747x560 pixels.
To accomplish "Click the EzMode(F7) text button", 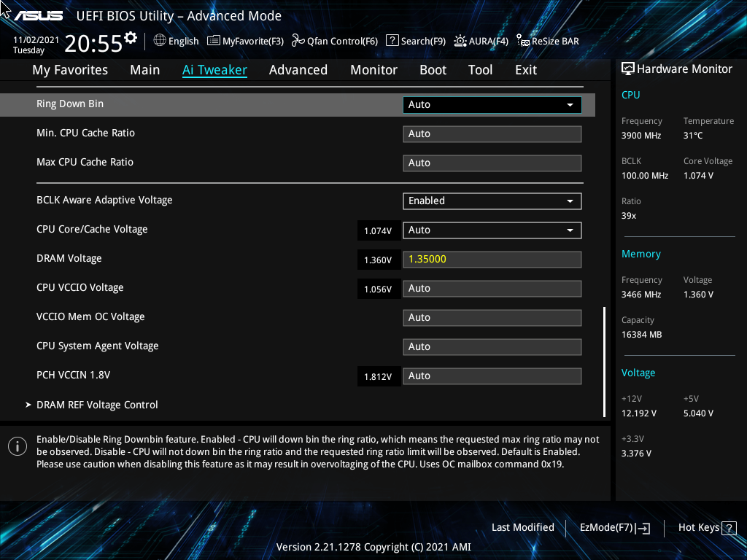I will pos(606,527).
